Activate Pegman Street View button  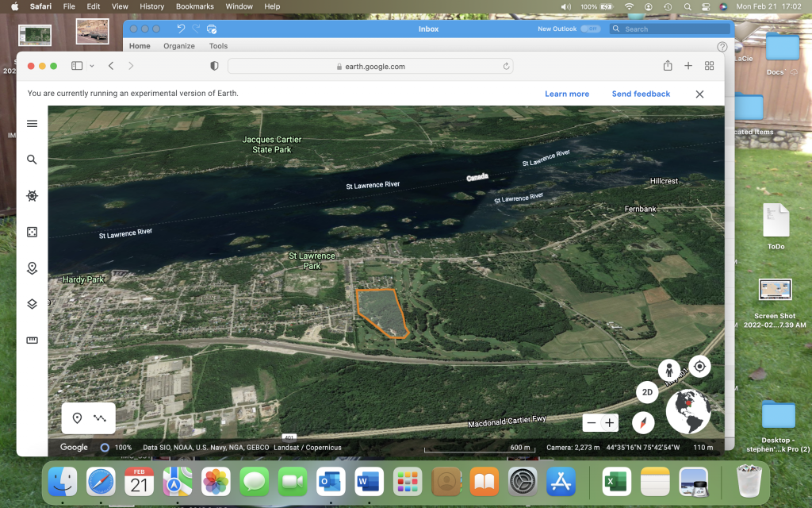(669, 370)
